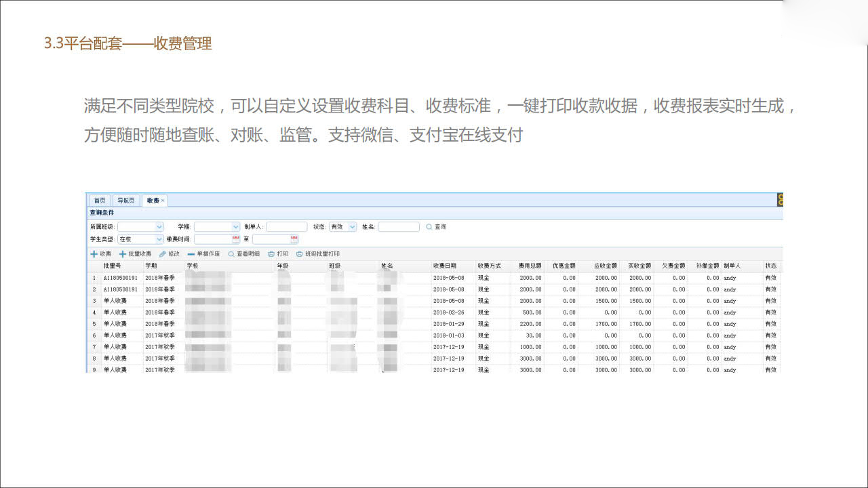Open the 学生类型 student type dropdown
The width and height of the screenshot is (868, 488).
[159, 239]
